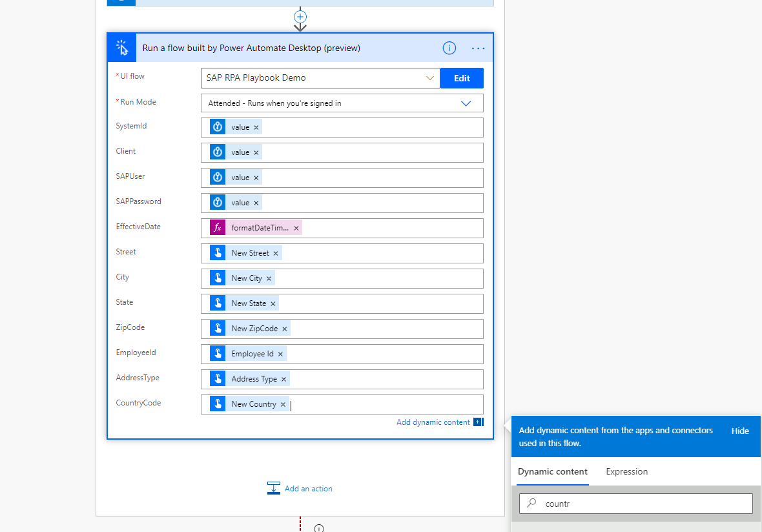Open the info icon on the PAD action

coord(449,48)
